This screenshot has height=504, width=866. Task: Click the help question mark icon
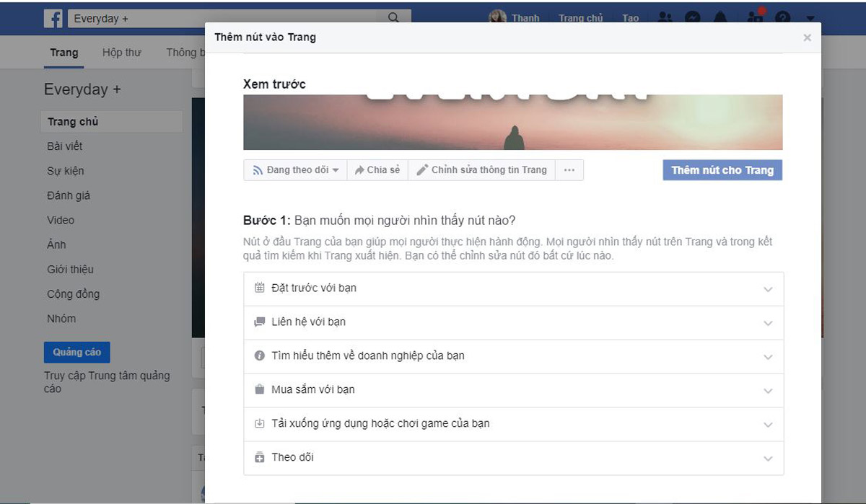(x=782, y=18)
